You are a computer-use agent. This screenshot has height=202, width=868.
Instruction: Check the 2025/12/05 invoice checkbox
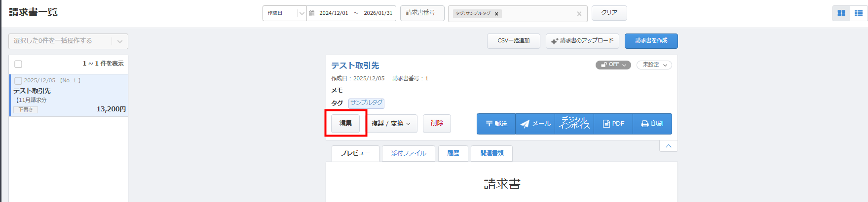[18, 81]
